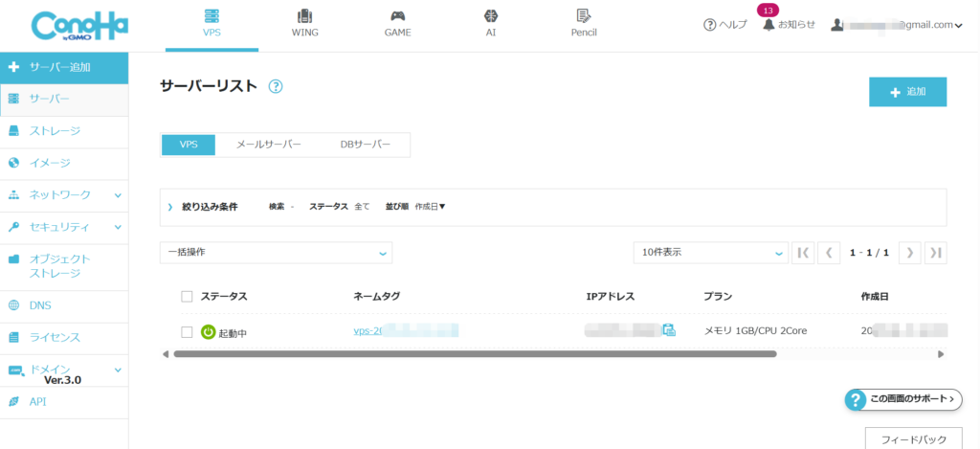
Task: Click the blue 追加 button
Action: (x=907, y=92)
